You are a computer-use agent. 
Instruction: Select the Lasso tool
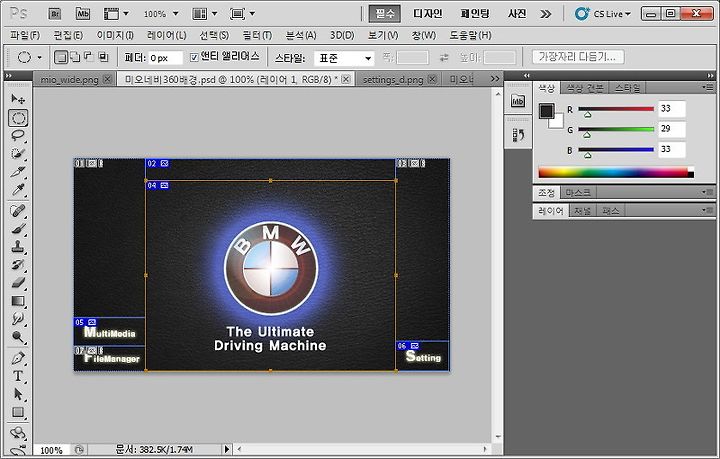(x=18, y=135)
